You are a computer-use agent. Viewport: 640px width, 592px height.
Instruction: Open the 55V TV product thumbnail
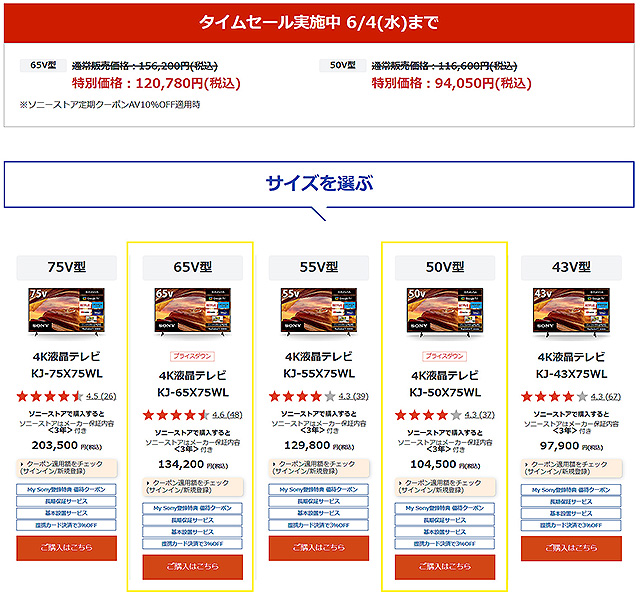(319, 312)
